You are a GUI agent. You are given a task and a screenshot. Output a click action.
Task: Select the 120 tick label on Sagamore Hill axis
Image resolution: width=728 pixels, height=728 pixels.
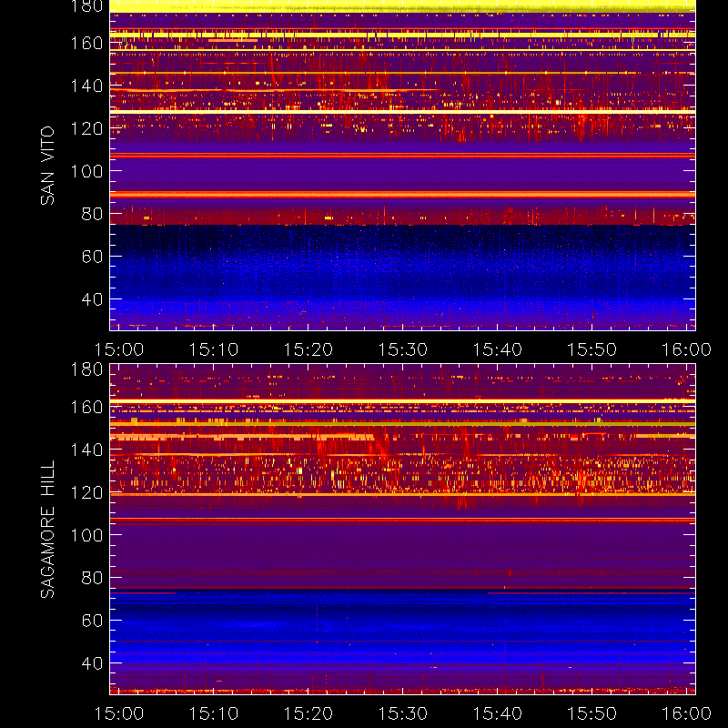86,492
